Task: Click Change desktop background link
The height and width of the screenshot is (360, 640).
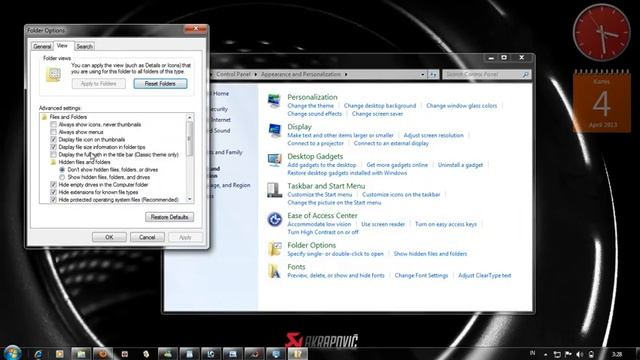Action: coord(380,106)
